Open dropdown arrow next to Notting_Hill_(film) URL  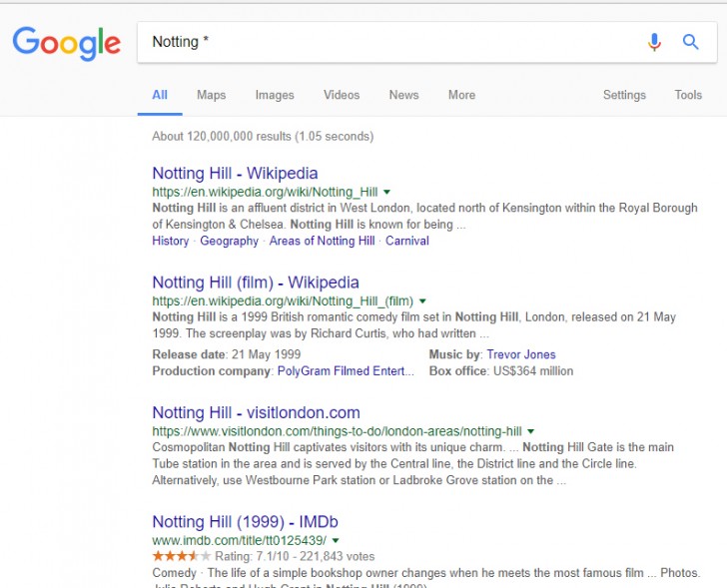pos(422,301)
